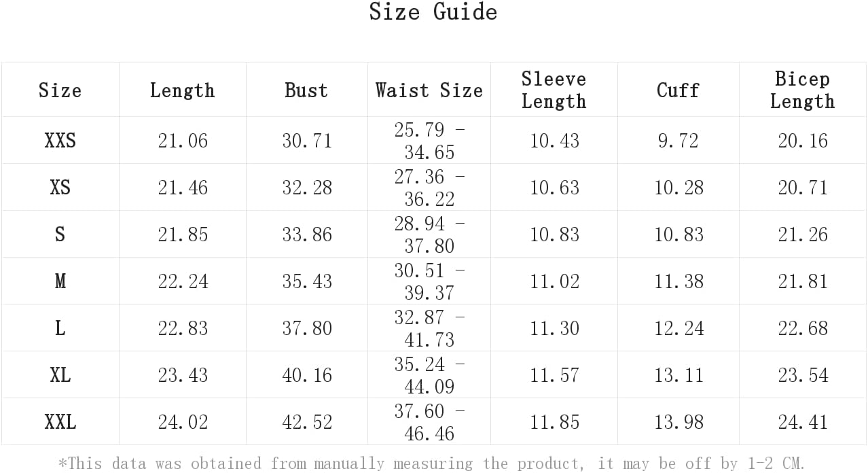The image size is (868, 473).
Task: Click the Length column header
Action: pyautogui.click(x=182, y=90)
